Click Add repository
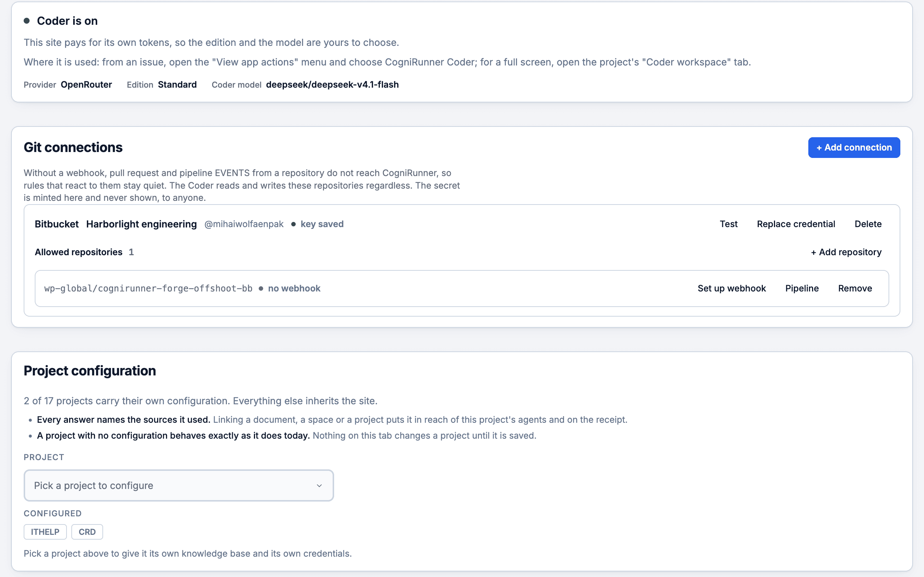The width and height of the screenshot is (924, 577). [846, 252]
